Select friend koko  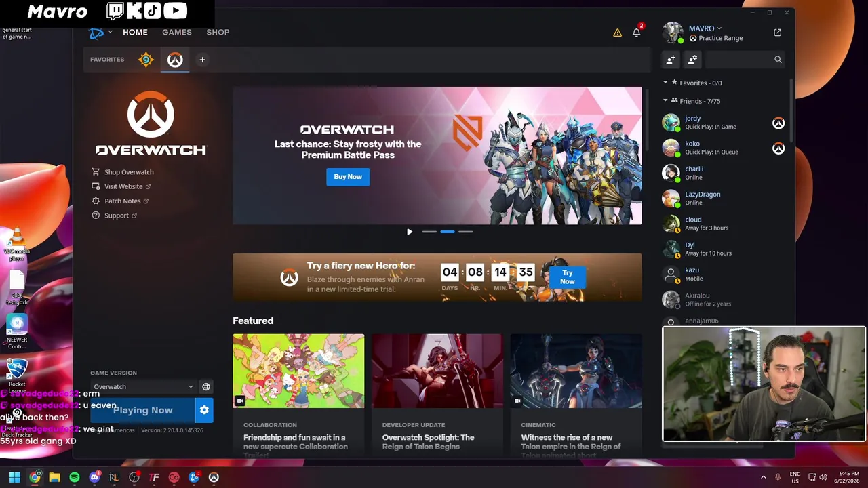[x=723, y=148]
